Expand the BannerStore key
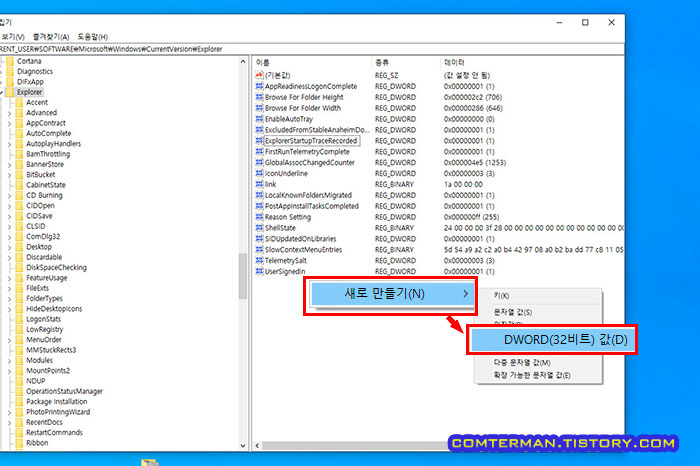Screen dimensions: 700x466 pyautogui.click(x=9, y=164)
